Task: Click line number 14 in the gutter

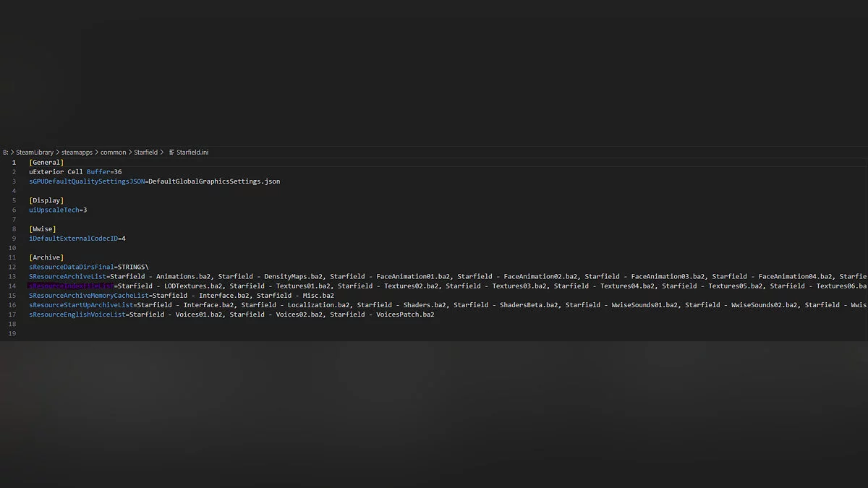Action: click(12, 286)
